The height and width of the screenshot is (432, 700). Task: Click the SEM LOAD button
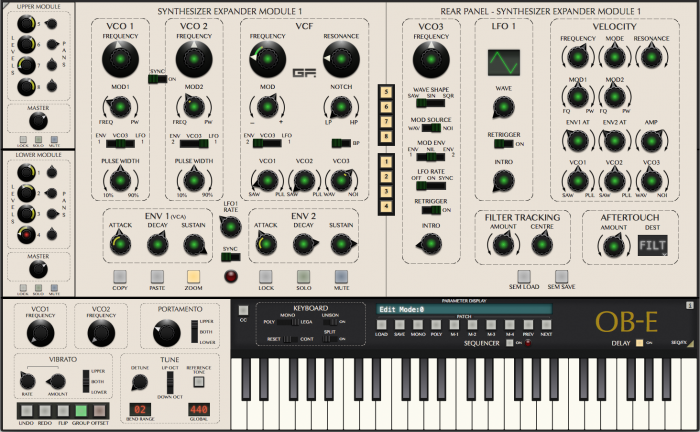click(524, 276)
